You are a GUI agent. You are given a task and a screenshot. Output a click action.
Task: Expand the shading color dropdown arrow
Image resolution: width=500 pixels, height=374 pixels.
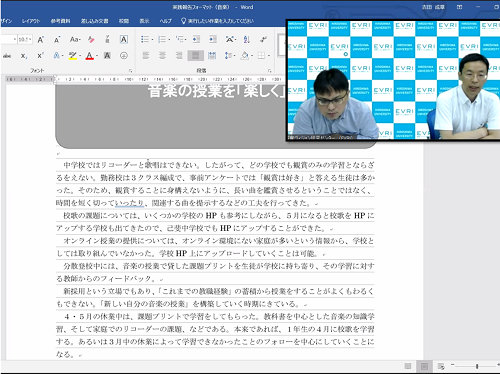pos(252,56)
